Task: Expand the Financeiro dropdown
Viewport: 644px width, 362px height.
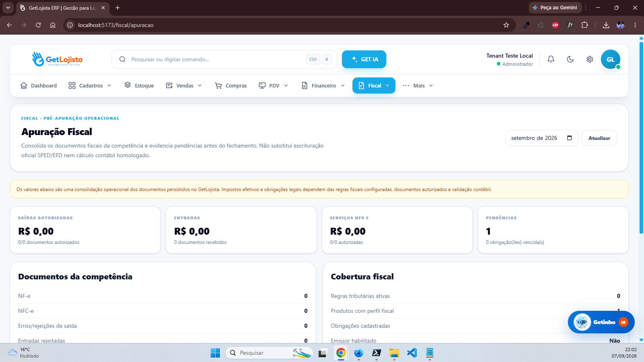Action: coord(323,85)
